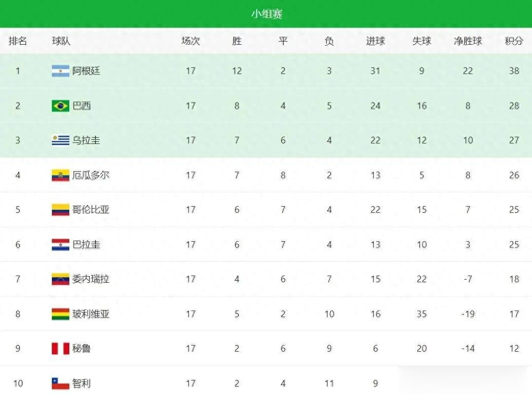Screen dimensions: 532x400
Task: Select the 委内瑞拉 team row name
Action: [91, 279]
